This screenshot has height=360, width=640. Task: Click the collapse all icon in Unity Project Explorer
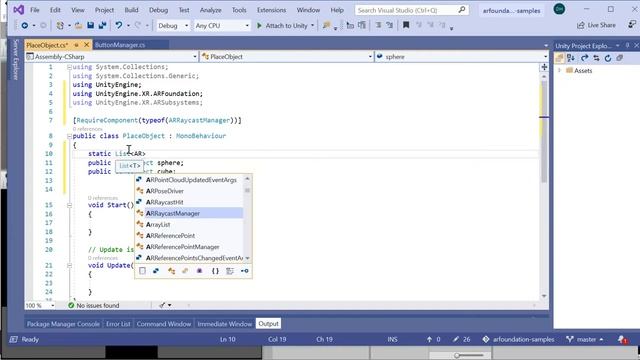point(620,58)
